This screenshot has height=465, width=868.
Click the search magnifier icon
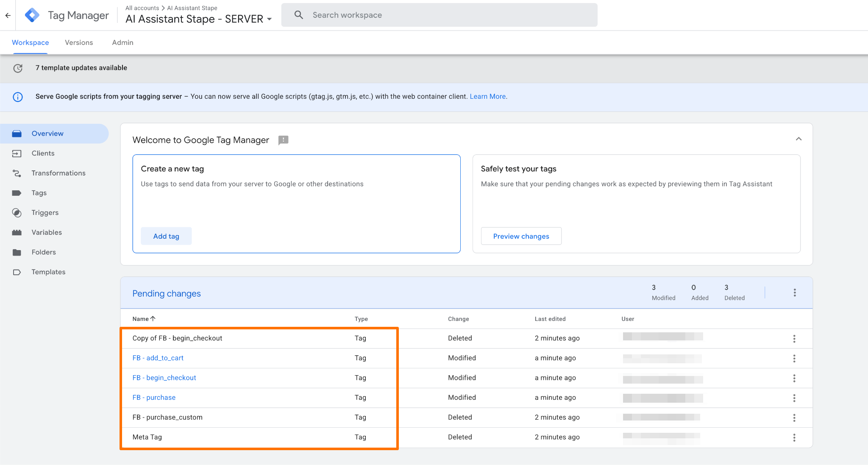[x=299, y=15]
